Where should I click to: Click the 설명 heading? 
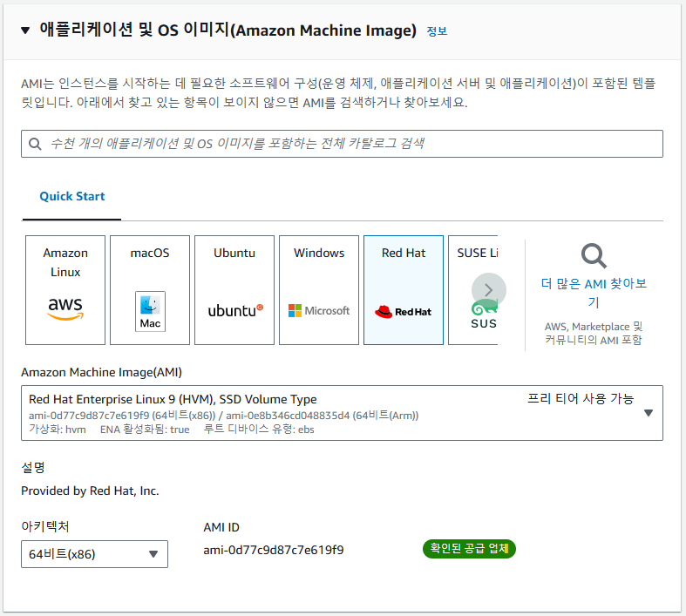click(33, 468)
